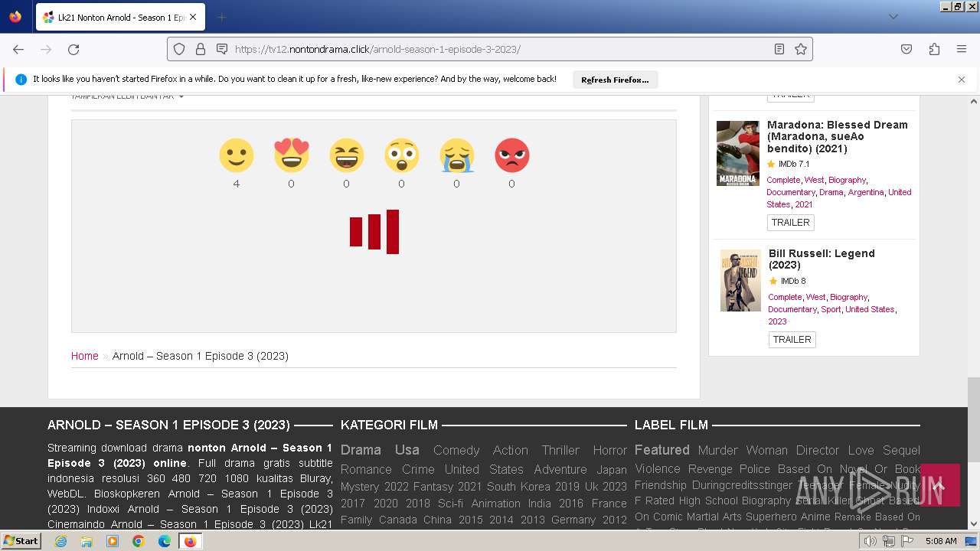Viewport: 980px width, 551px height.
Task: Click the smiling face reaction emoji
Action: coord(236,155)
